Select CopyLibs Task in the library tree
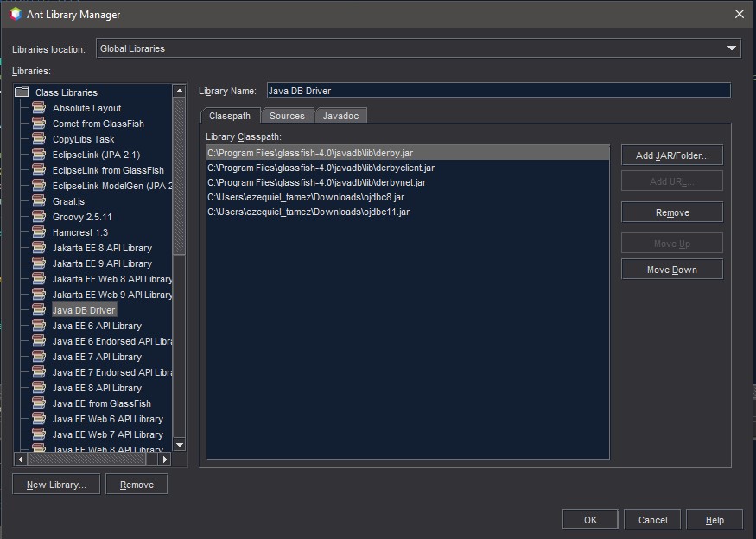Image resolution: width=756 pixels, height=539 pixels. point(84,139)
